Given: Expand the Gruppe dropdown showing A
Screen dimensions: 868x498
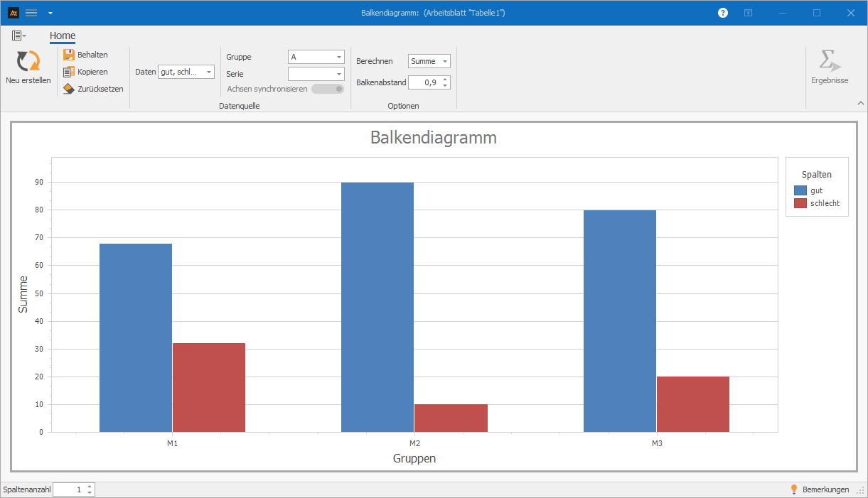Looking at the screenshot, I should pos(316,57).
